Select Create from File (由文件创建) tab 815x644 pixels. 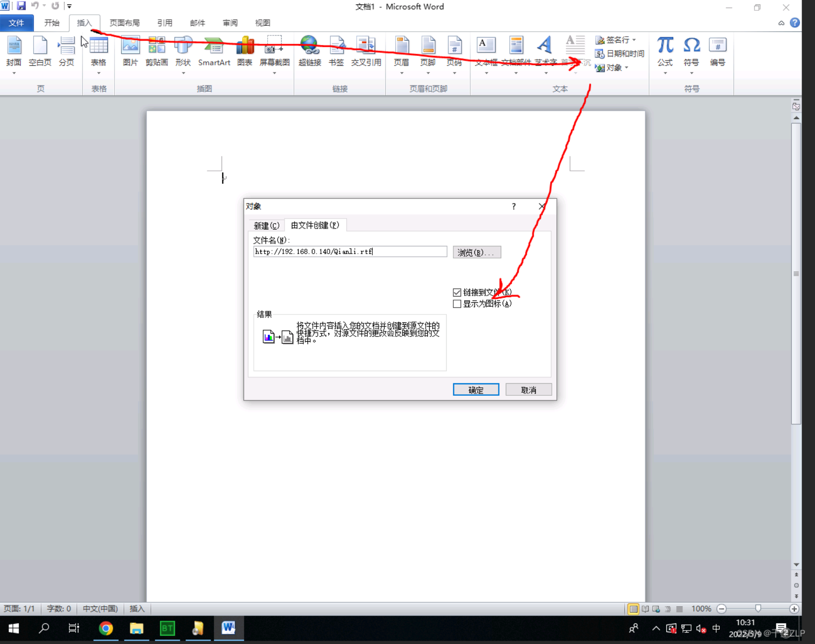315,225
